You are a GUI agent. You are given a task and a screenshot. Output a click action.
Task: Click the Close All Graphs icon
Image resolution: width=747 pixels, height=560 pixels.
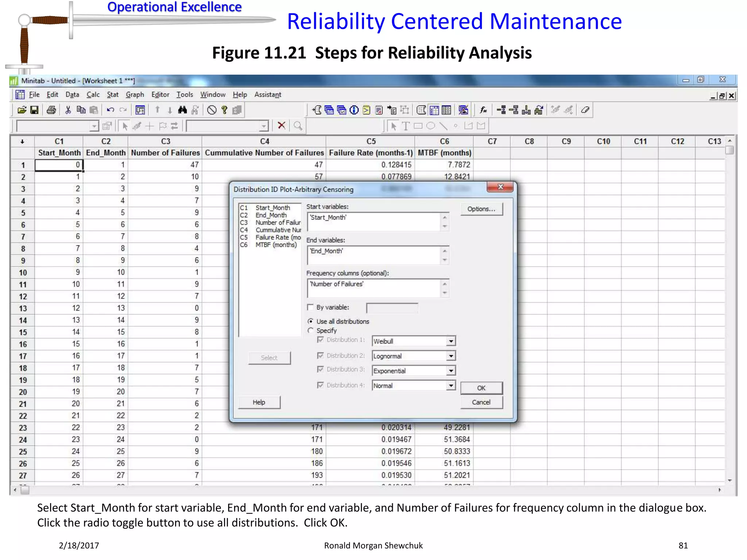464,110
